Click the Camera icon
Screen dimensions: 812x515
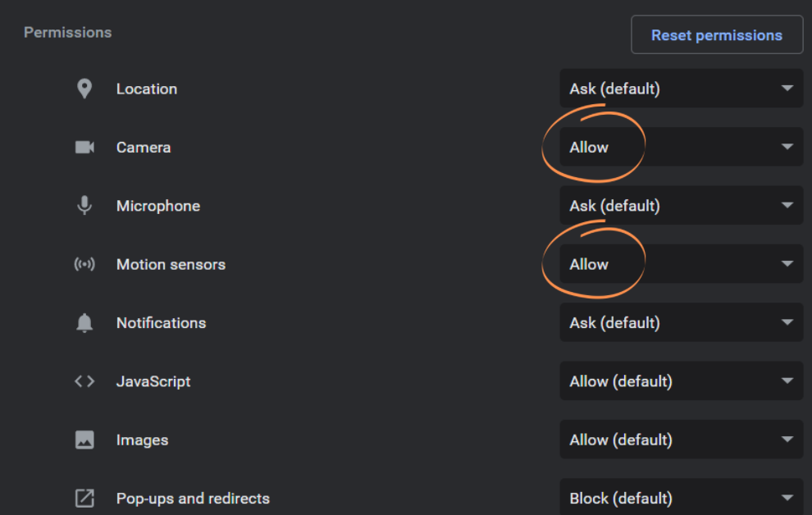pos(84,148)
